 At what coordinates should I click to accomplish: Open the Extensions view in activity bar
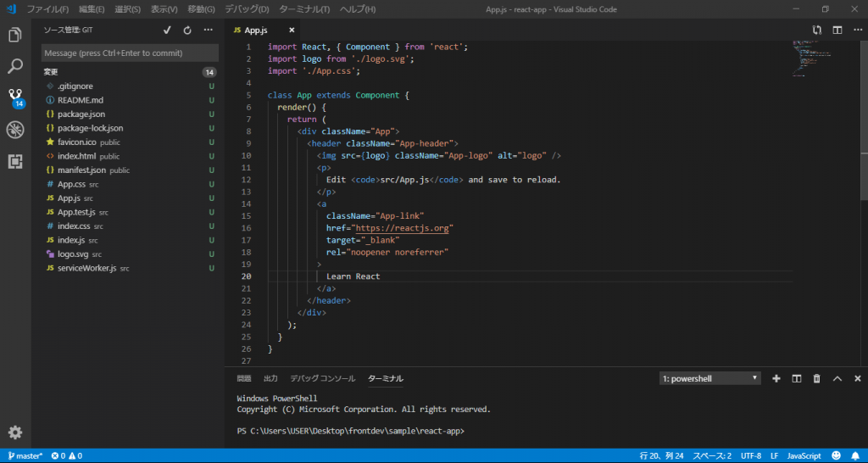(15, 162)
